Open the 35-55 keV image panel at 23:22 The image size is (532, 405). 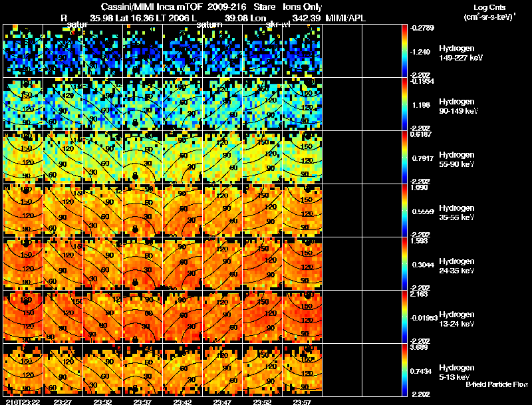[x=23, y=211]
